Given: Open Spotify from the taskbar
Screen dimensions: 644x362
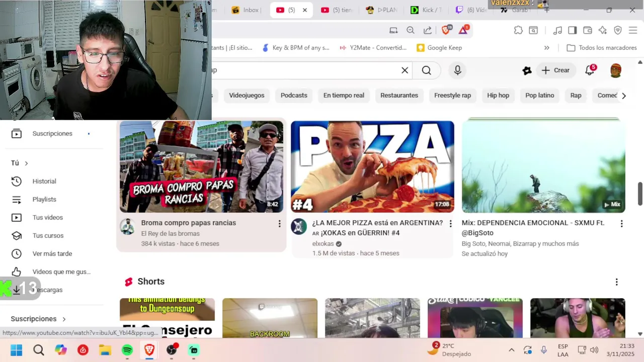Looking at the screenshot, I should tap(127, 350).
